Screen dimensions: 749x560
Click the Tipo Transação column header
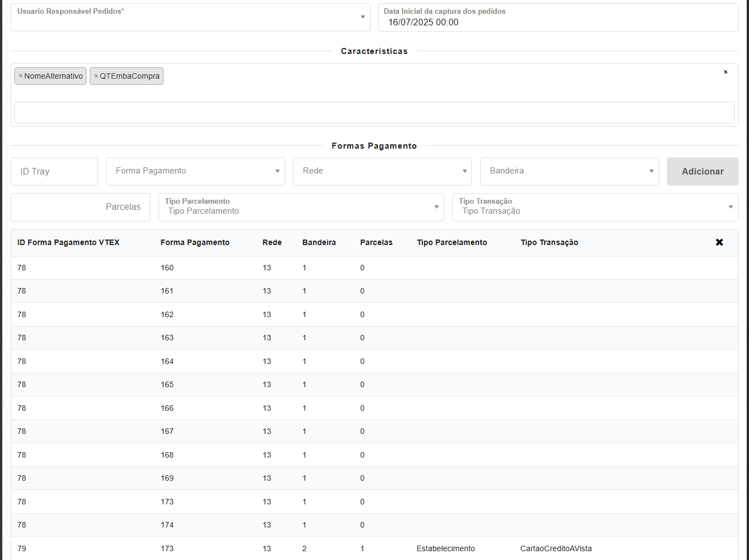(549, 242)
